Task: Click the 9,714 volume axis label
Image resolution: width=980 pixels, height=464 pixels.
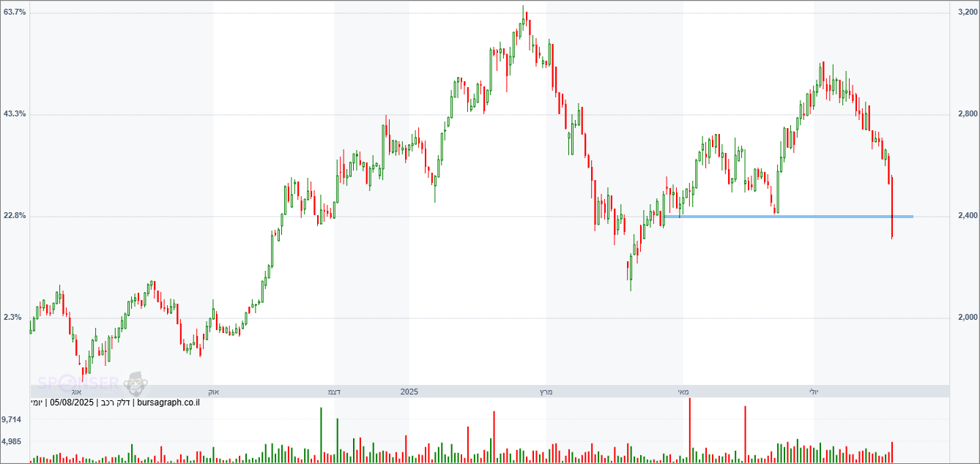Action: click(x=12, y=419)
